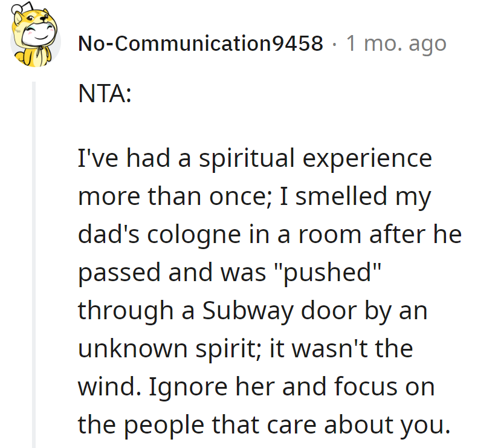Click the word "experience" in the first line
This screenshot has width=501, height=448.
(367, 159)
